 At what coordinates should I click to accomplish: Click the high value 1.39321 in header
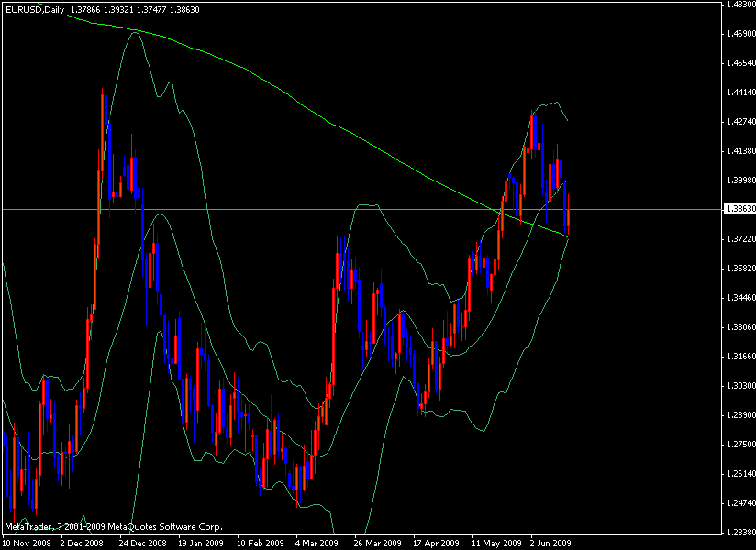click(x=118, y=10)
